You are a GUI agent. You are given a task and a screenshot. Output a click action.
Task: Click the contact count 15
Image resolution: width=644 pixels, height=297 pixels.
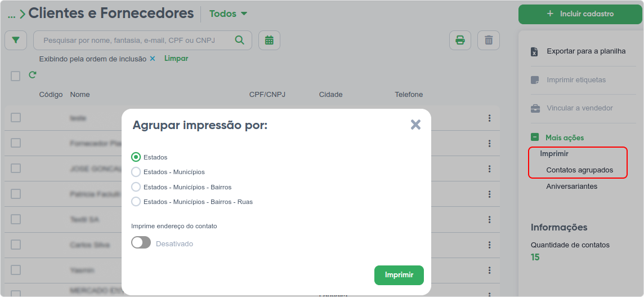535,258
